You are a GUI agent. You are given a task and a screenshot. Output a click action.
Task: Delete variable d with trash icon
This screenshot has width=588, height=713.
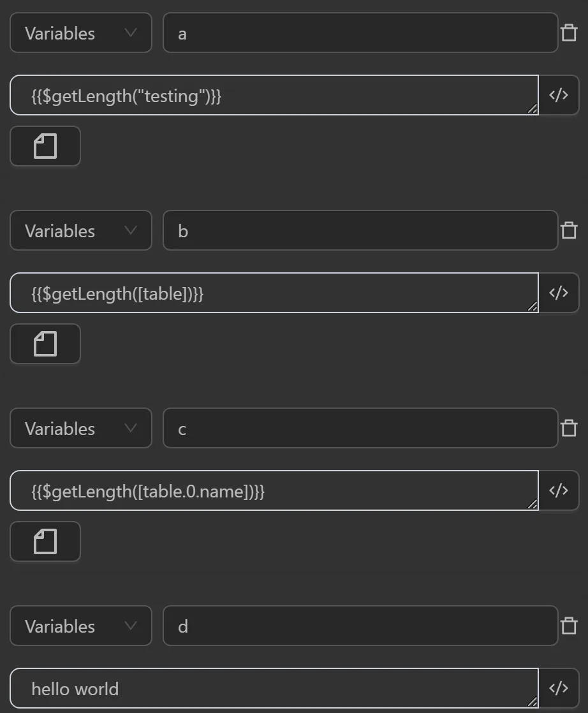[569, 626]
